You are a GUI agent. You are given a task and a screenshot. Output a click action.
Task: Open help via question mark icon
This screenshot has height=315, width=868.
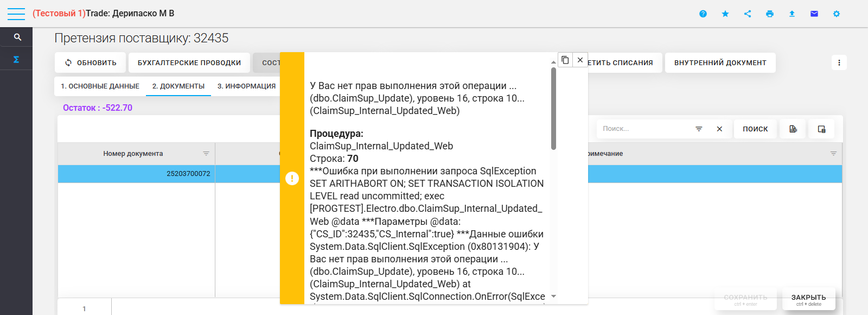pyautogui.click(x=703, y=14)
